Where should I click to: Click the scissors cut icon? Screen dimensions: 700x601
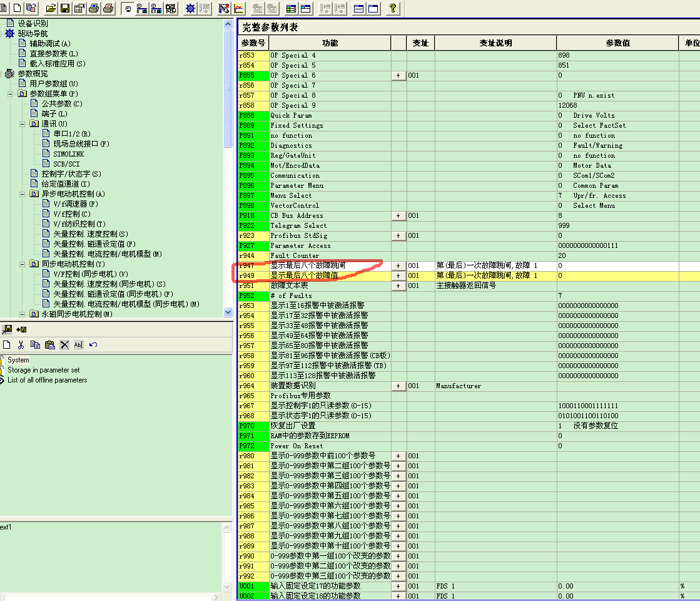pyautogui.click(x=21, y=345)
